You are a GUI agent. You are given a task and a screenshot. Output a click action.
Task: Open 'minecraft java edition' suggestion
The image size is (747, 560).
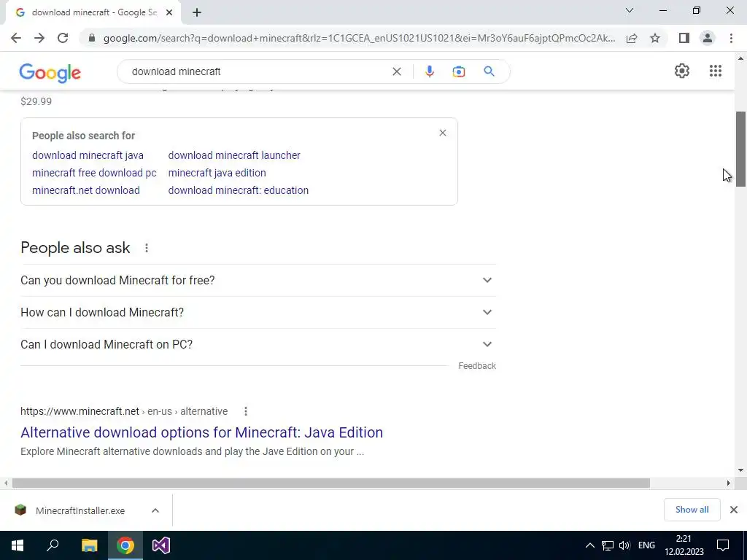217,173
